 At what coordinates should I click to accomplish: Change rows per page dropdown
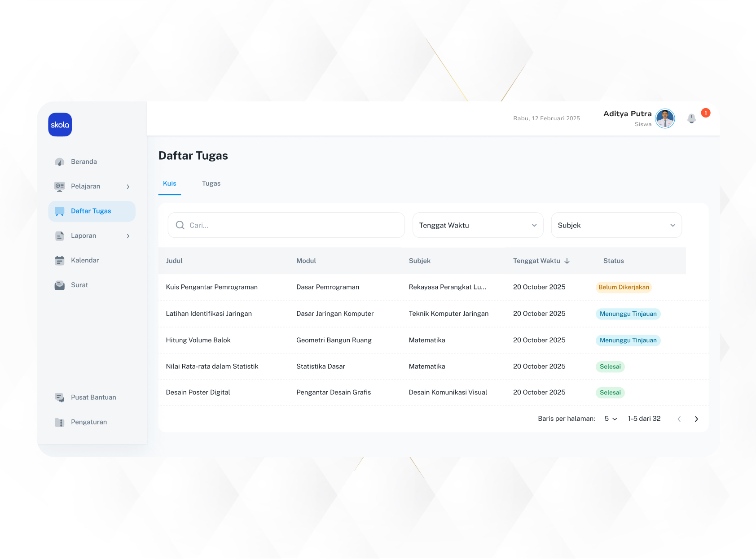611,419
